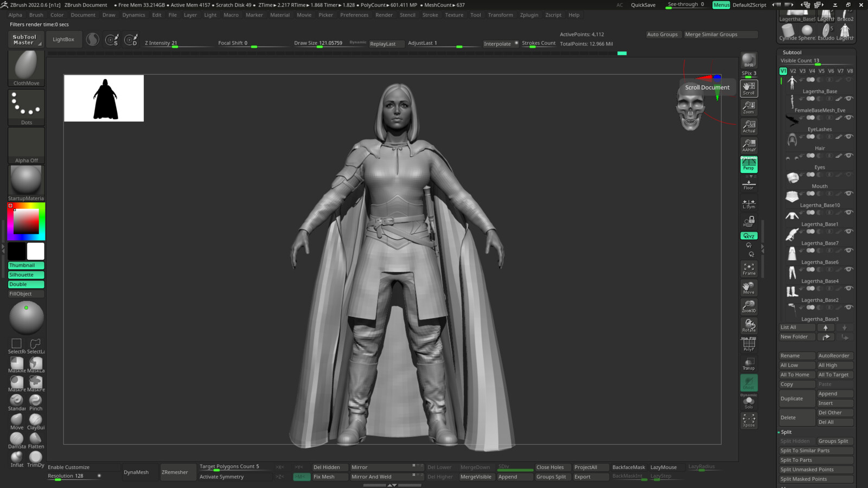The width and height of the screenshot is (868, 488).
Task: Pick the Pinch brush
Action: (x=36, y=403)
